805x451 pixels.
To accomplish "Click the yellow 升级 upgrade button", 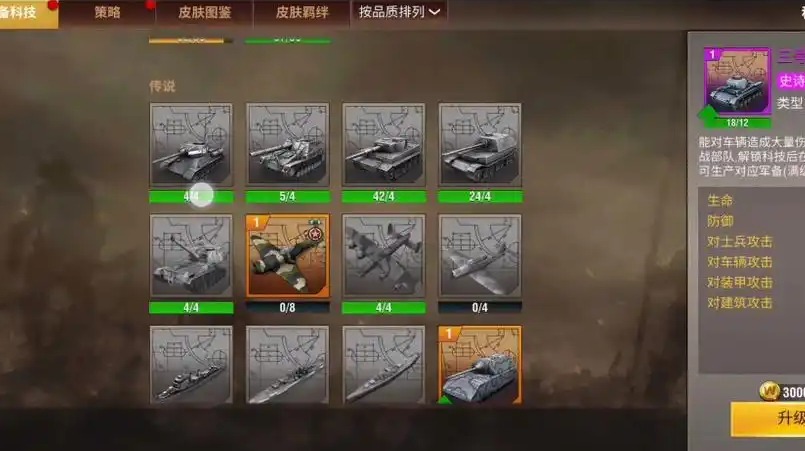I will [768, 419].
